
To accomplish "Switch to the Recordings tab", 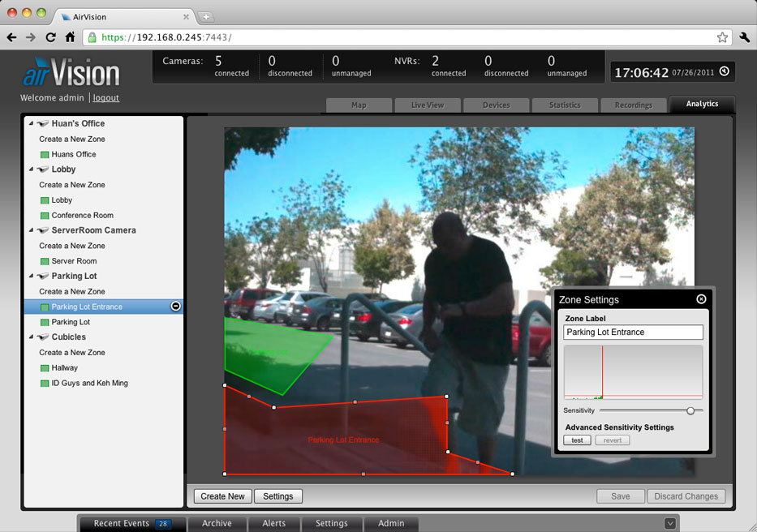I will (x=633, y=105).
